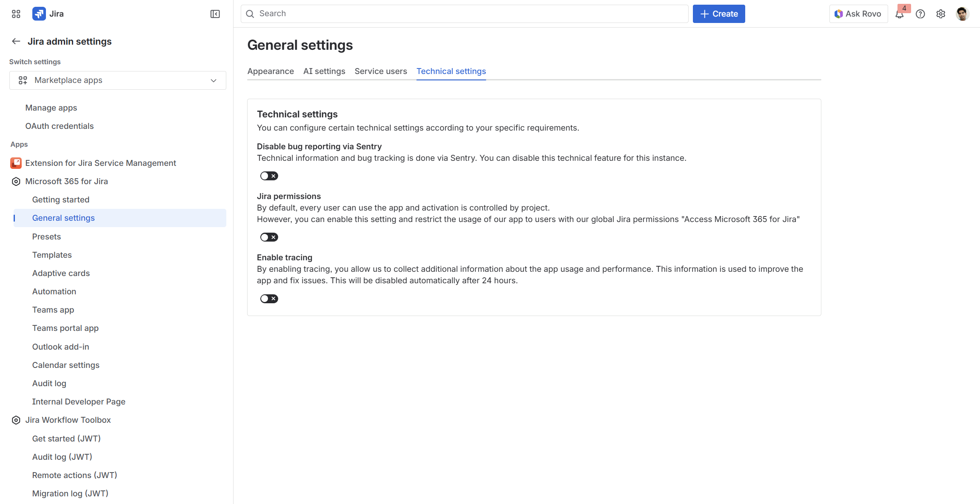Switch to the Appearance tab
This screenshot has height=504, width=980.
click(271, 71)
